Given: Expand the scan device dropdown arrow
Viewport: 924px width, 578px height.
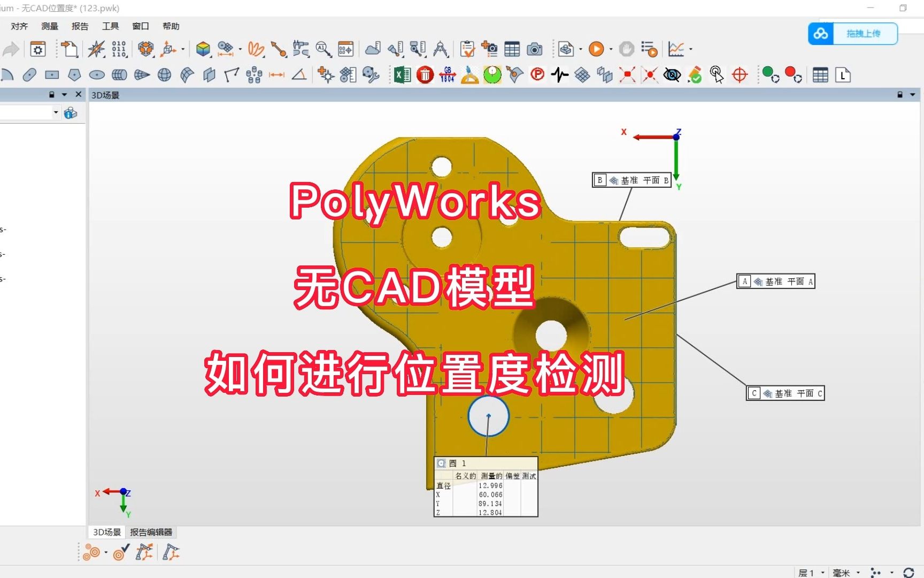Looking at the screenshot, I should click(581, 50).
